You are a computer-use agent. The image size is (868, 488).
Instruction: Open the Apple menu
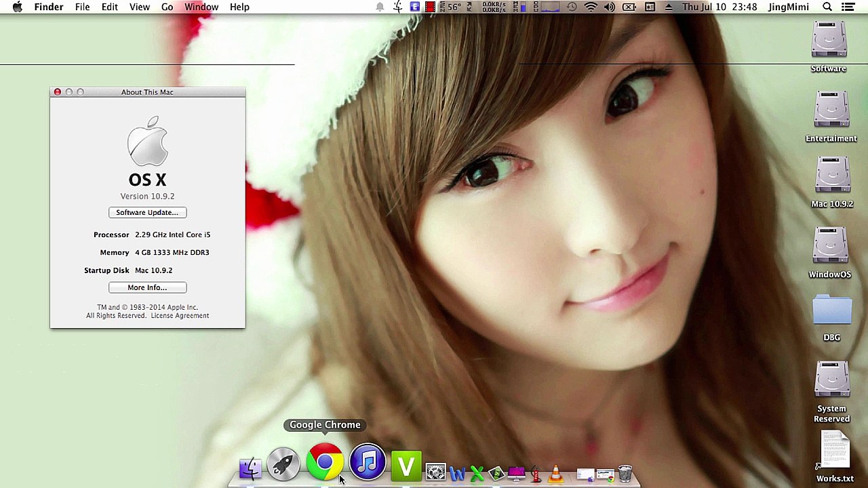[x=18, y=7]
